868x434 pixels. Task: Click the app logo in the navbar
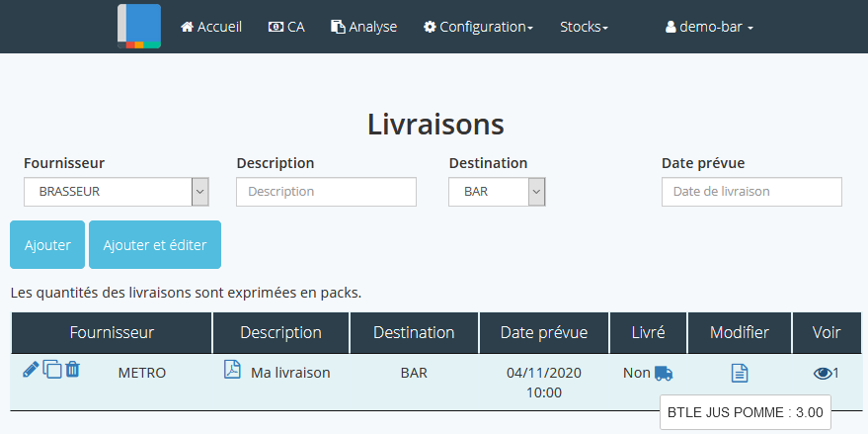138,27
